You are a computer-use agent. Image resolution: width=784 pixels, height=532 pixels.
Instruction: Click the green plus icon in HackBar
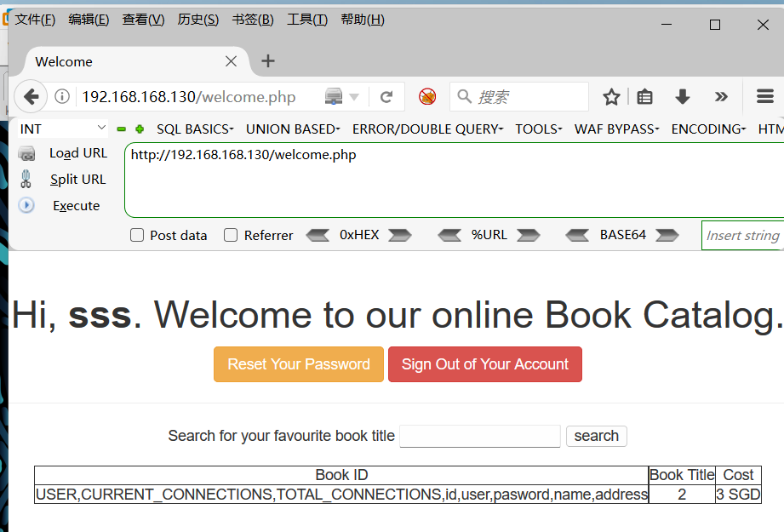[x=140, y=129]
